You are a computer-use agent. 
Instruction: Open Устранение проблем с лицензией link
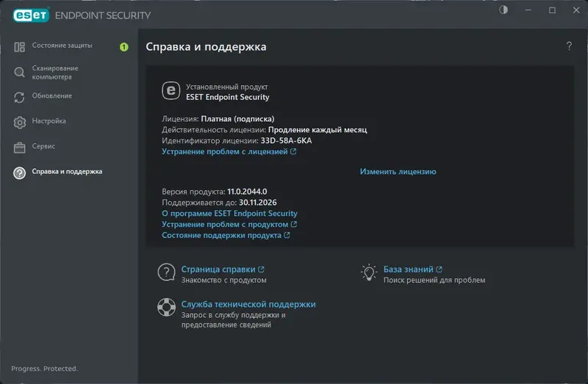tap(225, 151)
